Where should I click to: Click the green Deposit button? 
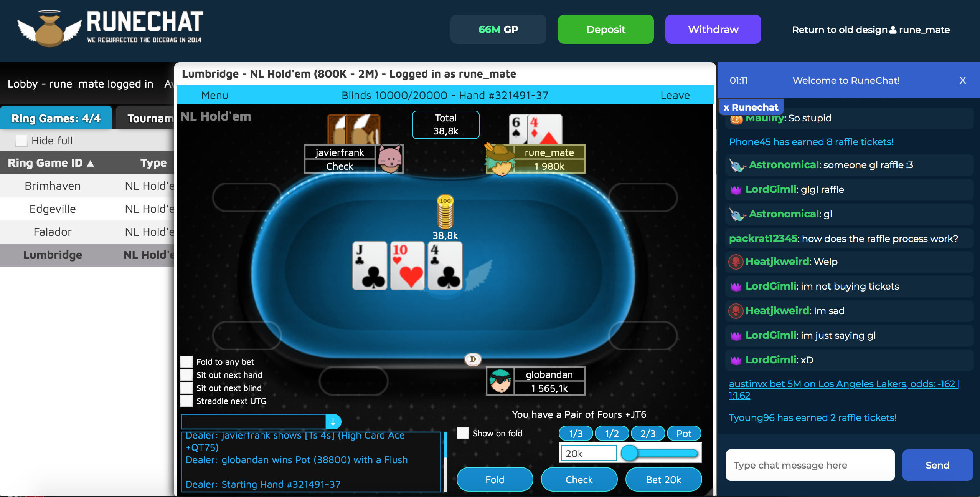tap(605, 29)
